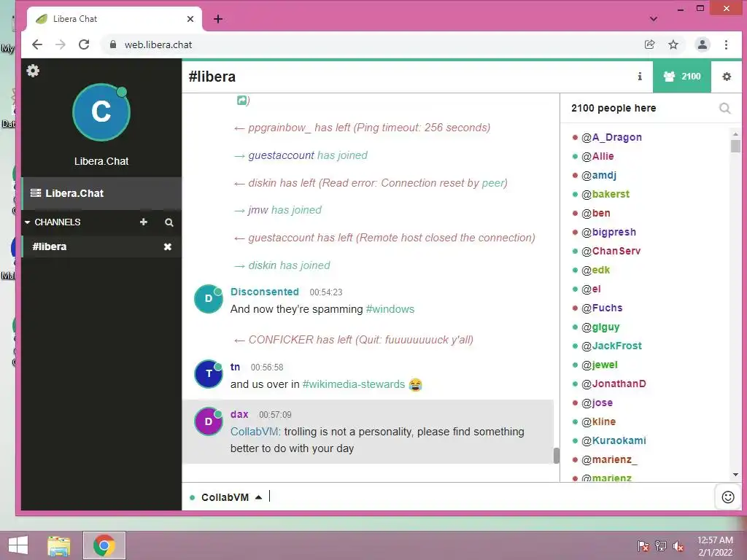The image size is (747, 560).
Task: Click people list scroll down arrow
Action: pos(735,475)
